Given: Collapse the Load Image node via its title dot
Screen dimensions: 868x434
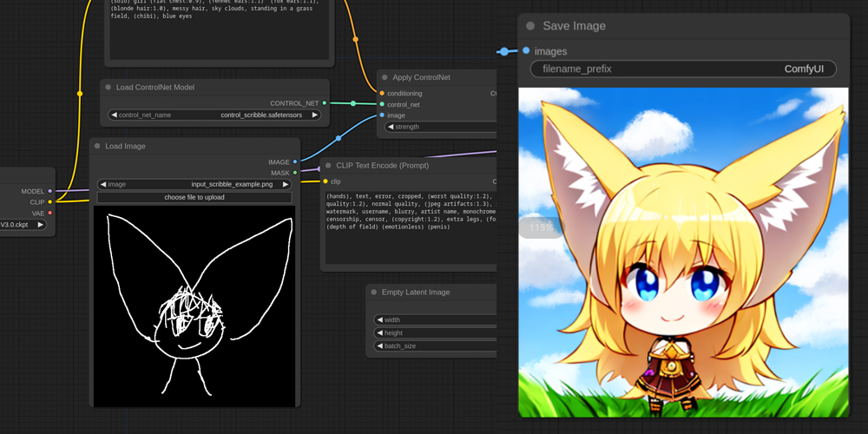Looking at the screenshot, I should click(x=97, y=146).
